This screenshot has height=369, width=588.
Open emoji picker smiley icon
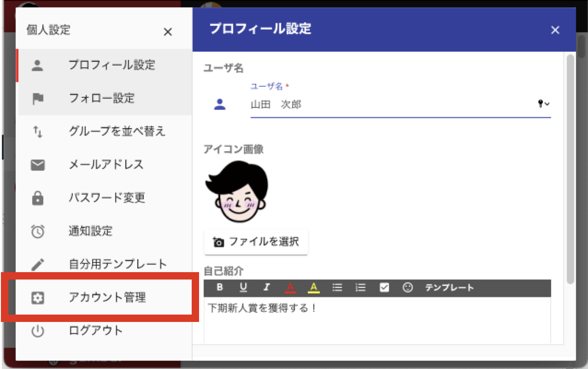[x=407, y=287]
